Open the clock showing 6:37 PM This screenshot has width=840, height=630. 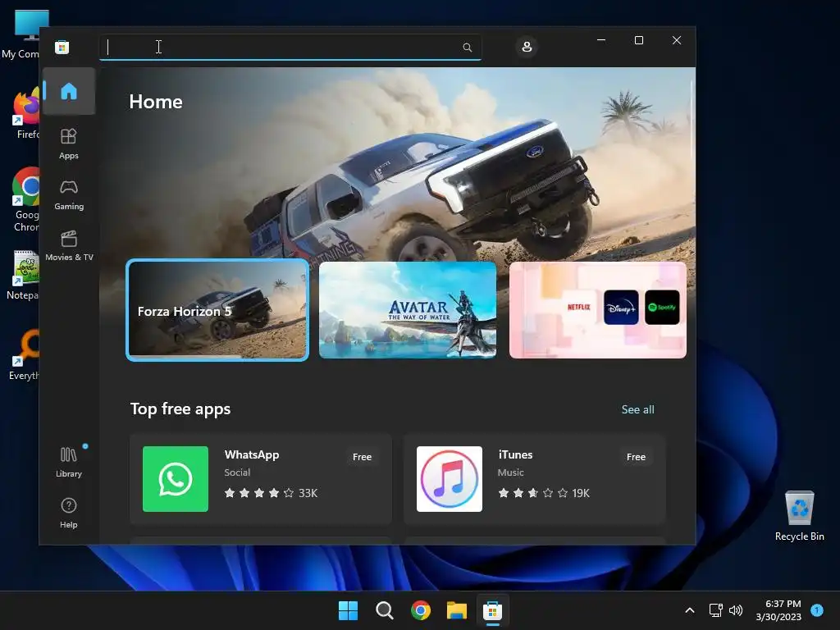click(x=778, y=610)
